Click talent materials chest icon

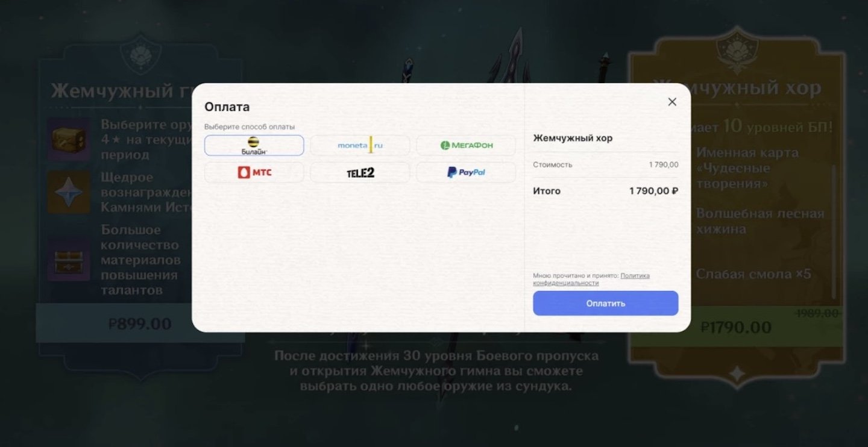[69, 259]
